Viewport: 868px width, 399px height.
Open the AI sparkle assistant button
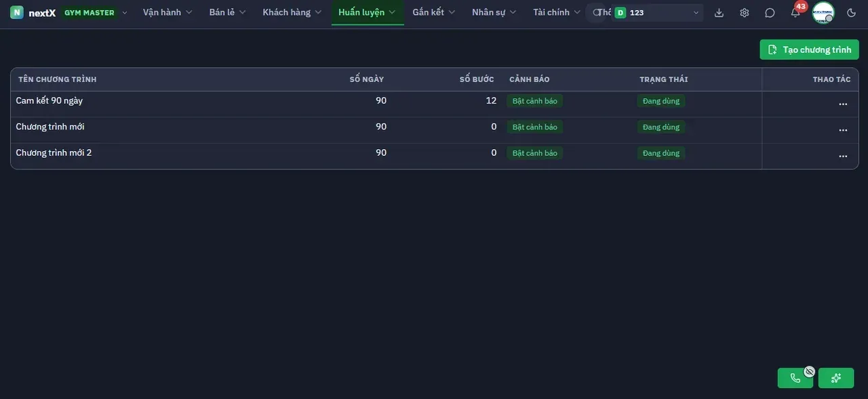(836, 378)
